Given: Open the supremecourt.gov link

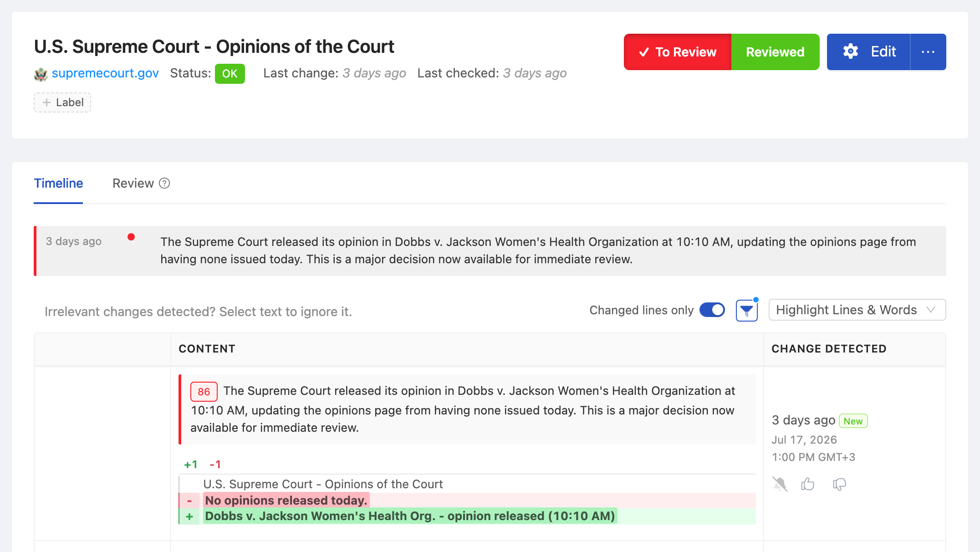Looking at the screenshot, I should [105, 73].
